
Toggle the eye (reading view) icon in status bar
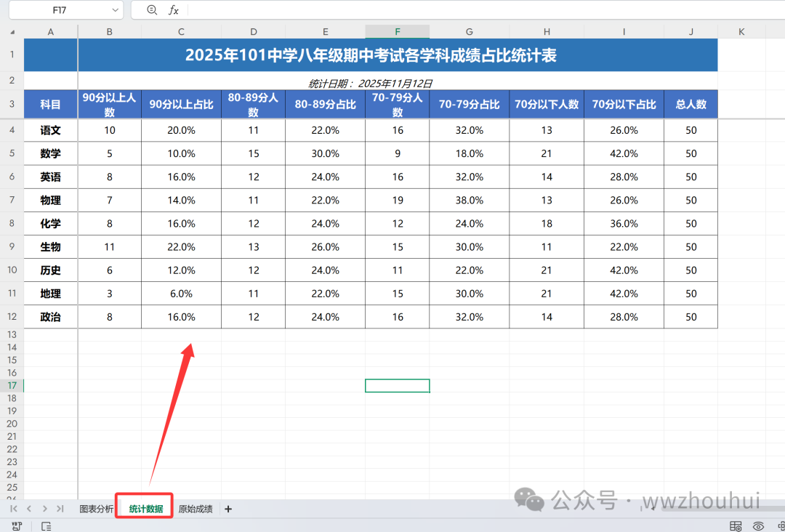point(758,525)
